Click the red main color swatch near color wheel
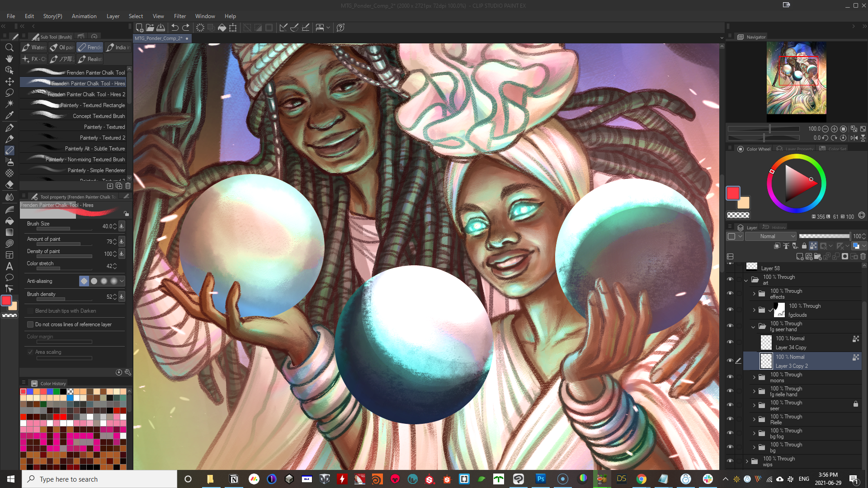868x488 pixels. coord(733,193)
